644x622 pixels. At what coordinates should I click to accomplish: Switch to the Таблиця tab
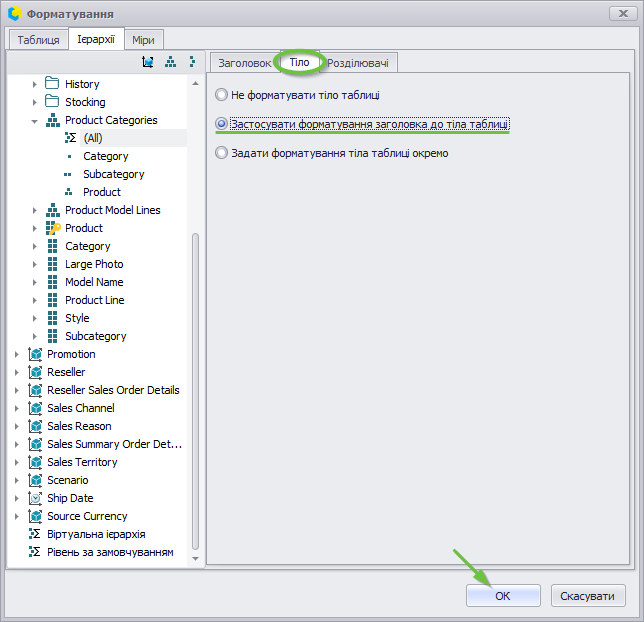pos(39,40)
